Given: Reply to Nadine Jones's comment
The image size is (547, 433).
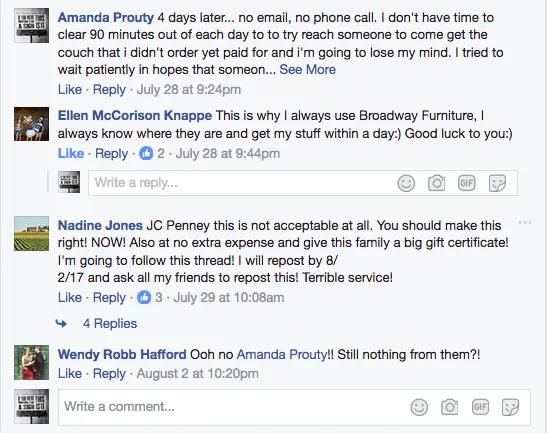Looking at the screenshot, I should click(109, 297).
